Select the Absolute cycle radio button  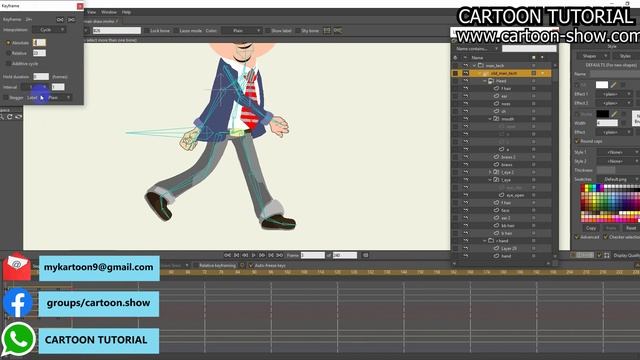tap(8, 42)
